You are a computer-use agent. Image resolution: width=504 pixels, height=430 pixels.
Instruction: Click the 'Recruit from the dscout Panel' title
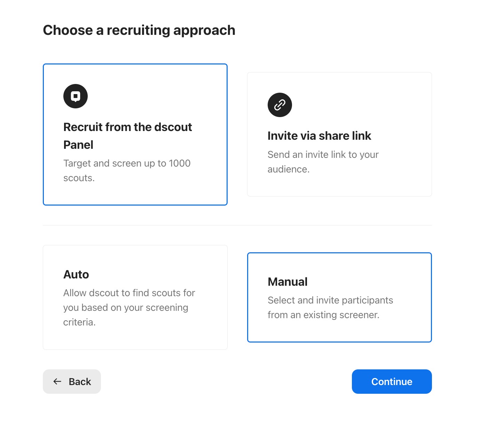click(128, 136)
